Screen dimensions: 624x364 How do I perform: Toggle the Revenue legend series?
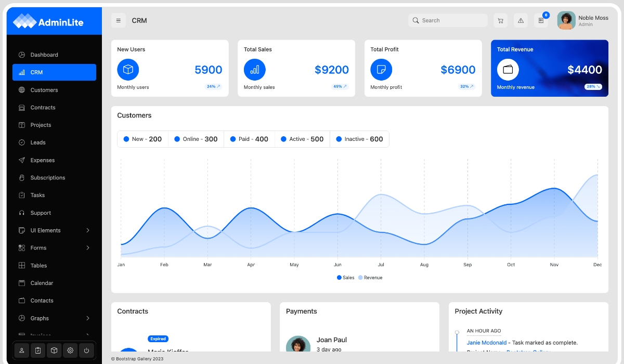(370, 278)
